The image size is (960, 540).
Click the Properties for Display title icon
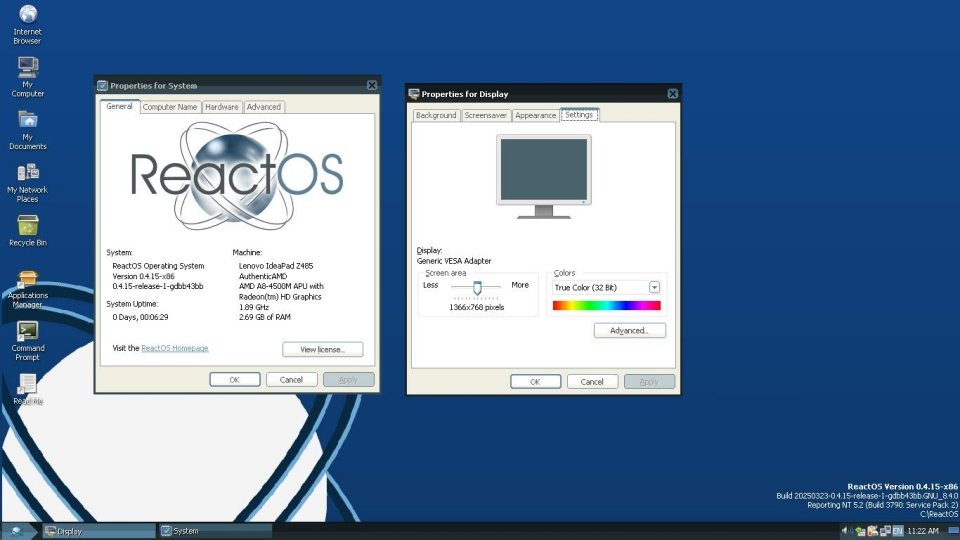(414, 94)
